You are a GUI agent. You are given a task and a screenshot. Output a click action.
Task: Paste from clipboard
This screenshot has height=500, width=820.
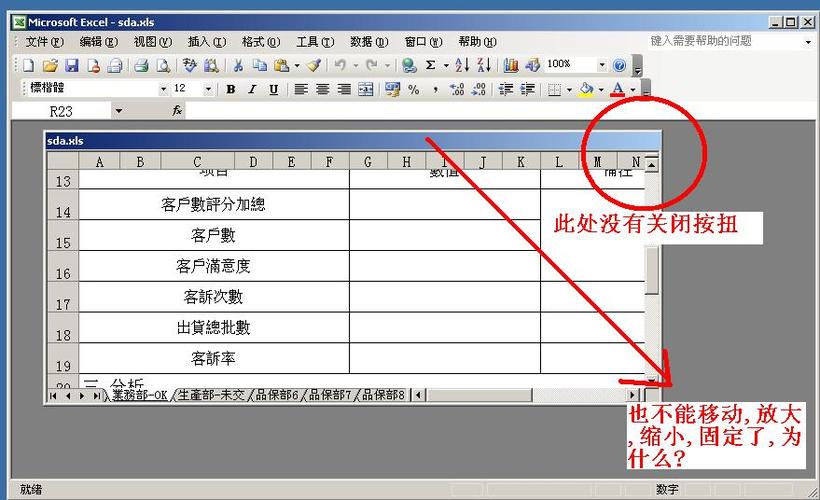(x=281, y=65)
